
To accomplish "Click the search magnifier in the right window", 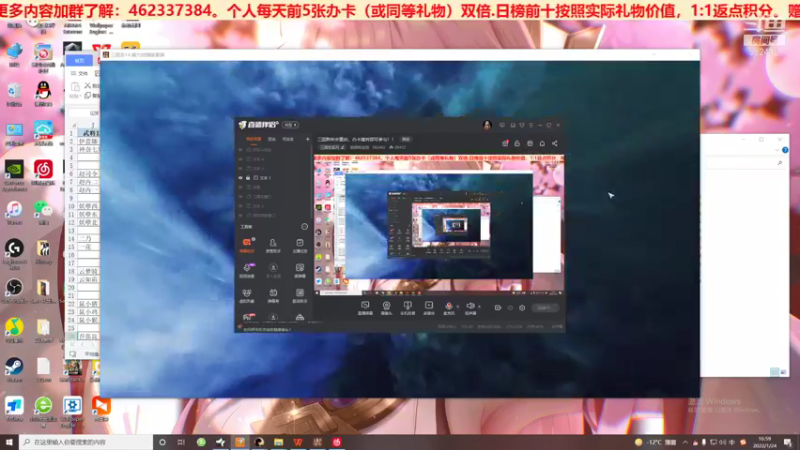I will [780, 163].
